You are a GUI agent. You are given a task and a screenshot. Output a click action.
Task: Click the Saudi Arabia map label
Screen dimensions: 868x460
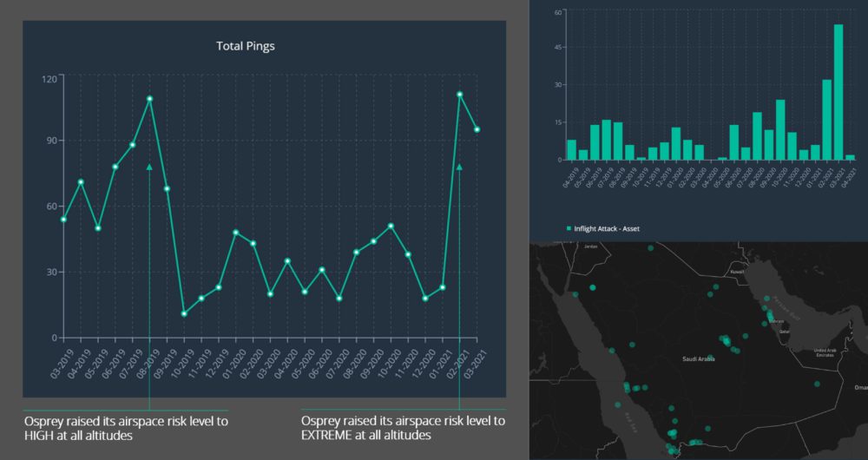click(698, 358)
